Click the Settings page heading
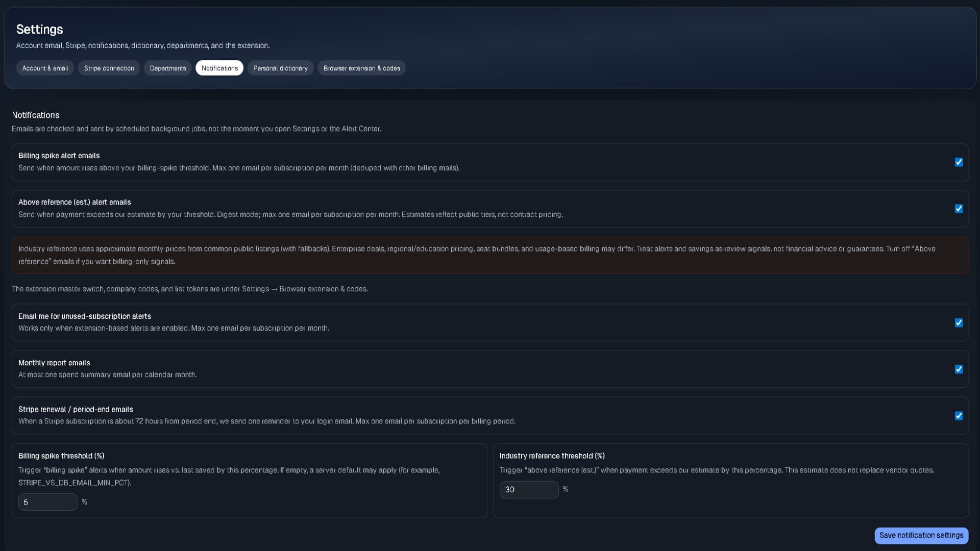Viewport: 980px width, 551px height. click(40, 30)
